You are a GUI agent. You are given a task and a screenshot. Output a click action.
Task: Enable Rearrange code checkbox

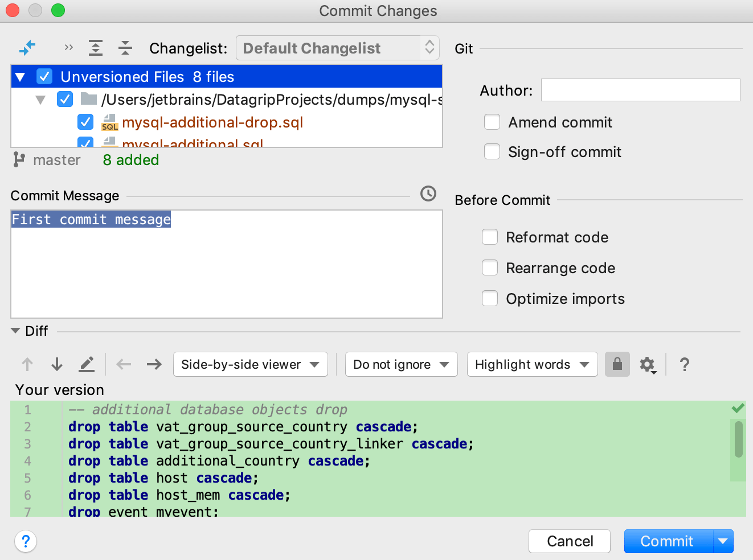490,267
